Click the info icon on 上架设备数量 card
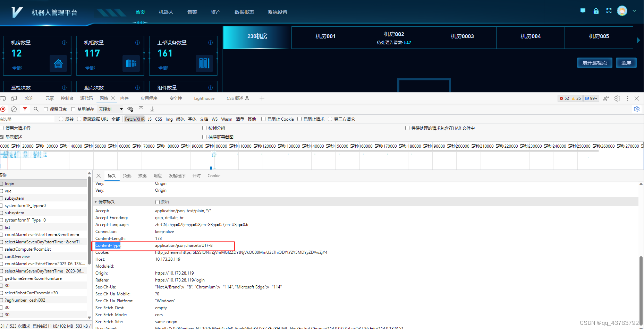 click(x=211, y=43)
